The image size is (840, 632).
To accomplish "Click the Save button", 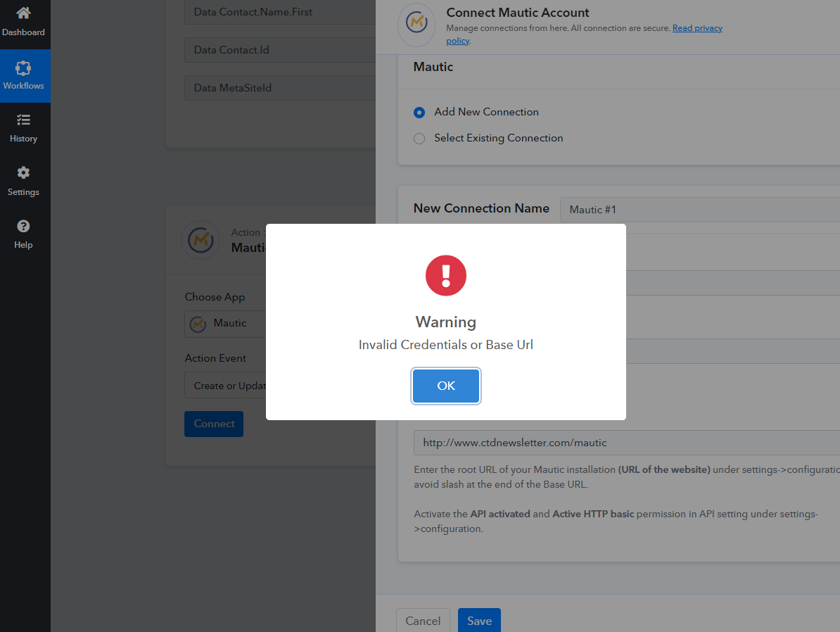I will 479,620.
